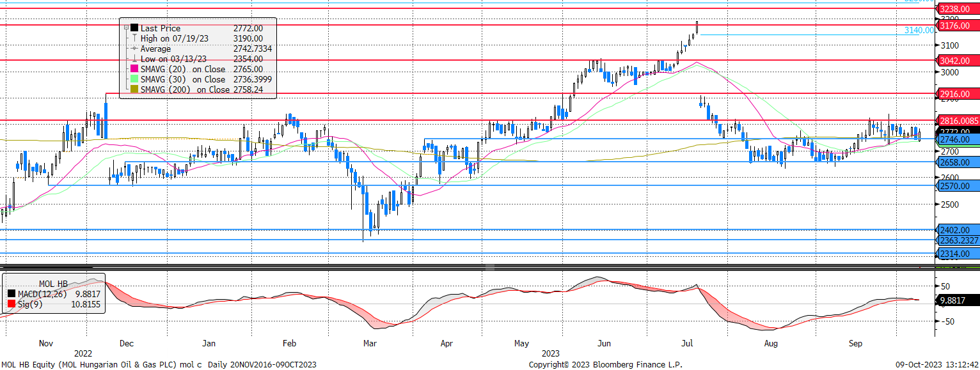The height and width of the screenshot is (370, 980).
Task: Collapse the Last Price legend tree
Action: [x=125, y=28]
